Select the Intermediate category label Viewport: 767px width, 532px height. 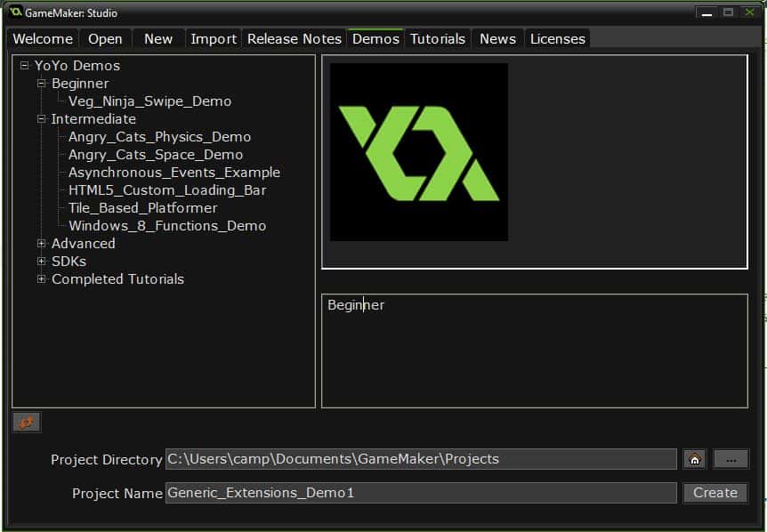coord(93,119)
